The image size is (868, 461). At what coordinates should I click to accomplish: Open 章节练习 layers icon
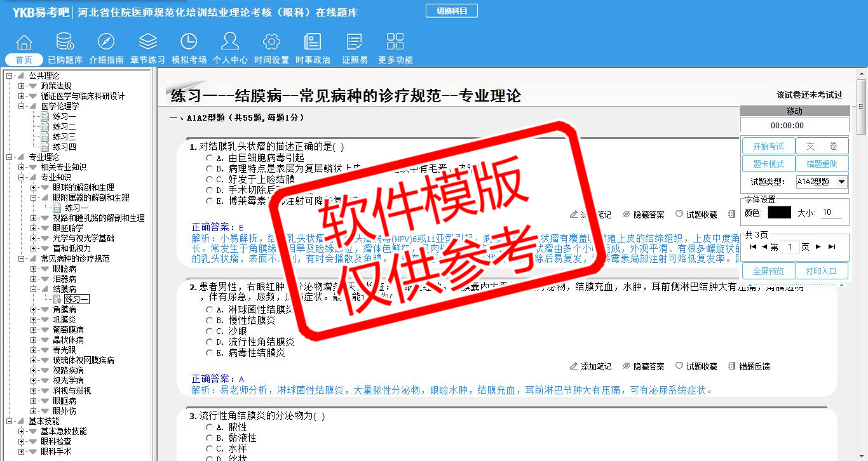pos(147,43)
